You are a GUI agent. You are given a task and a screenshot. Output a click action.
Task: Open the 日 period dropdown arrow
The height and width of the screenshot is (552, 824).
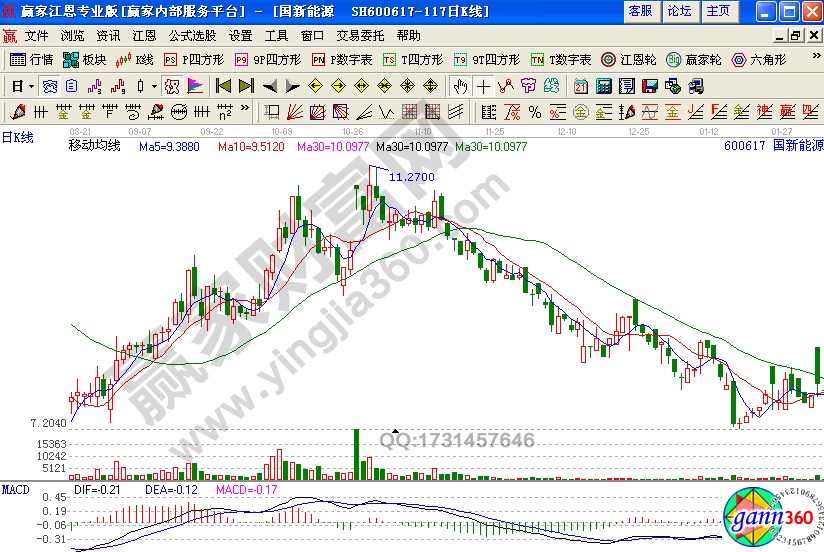pos(31,85)
